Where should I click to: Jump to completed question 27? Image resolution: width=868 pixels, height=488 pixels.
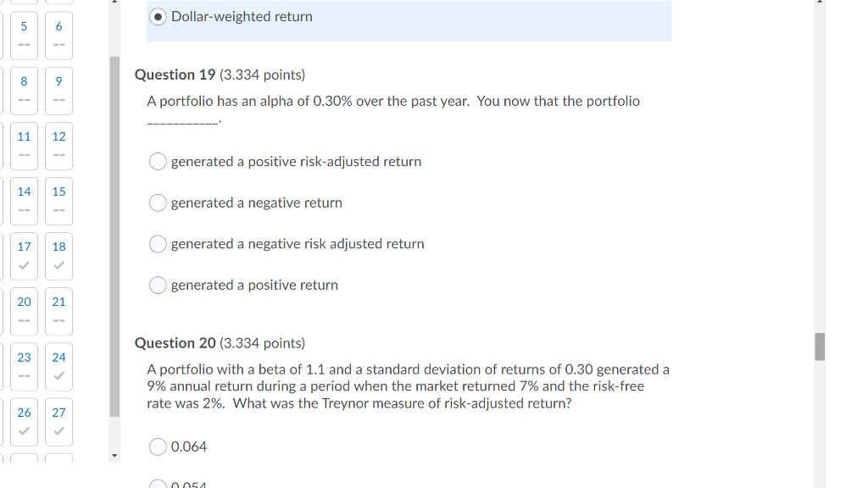coord(58,421)
